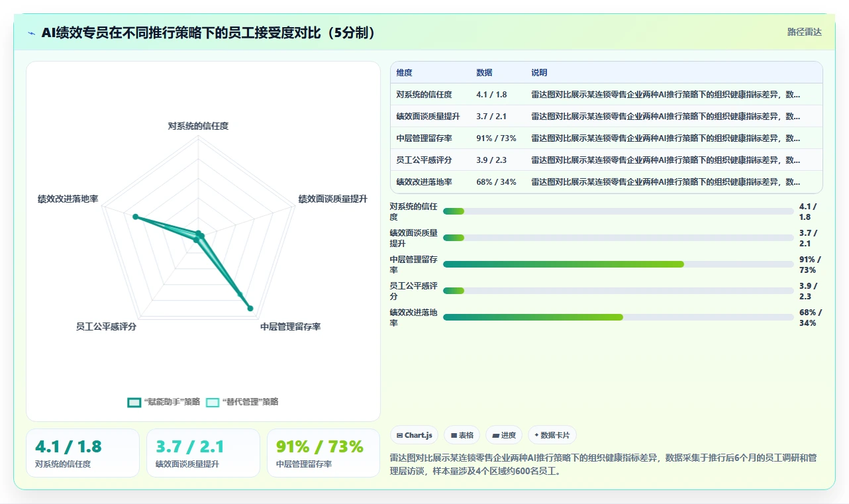Screen dimensions: 849x504
Task: Click the 68% / 34% value beside progress bar
Action: click(811, 318)
